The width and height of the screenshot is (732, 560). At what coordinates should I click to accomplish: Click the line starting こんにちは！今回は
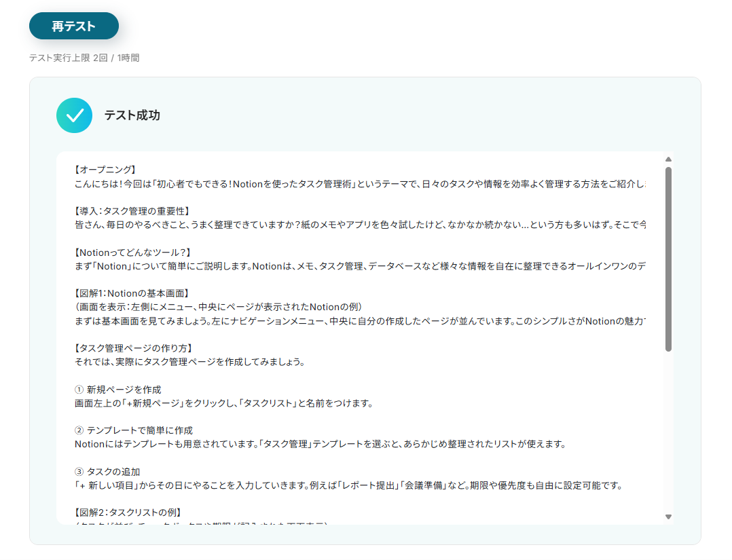360,184
